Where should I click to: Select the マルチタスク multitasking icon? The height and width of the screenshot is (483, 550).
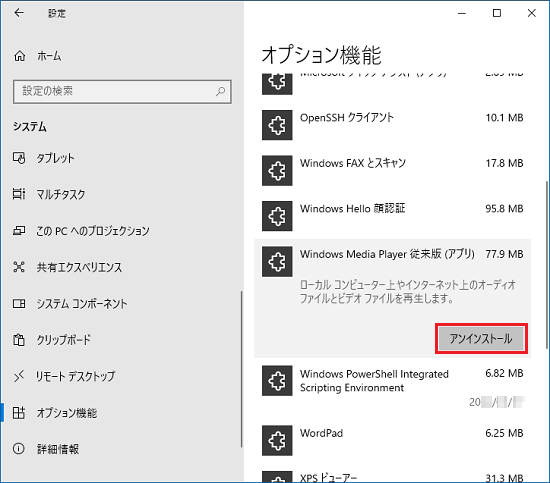pos(19,194)
